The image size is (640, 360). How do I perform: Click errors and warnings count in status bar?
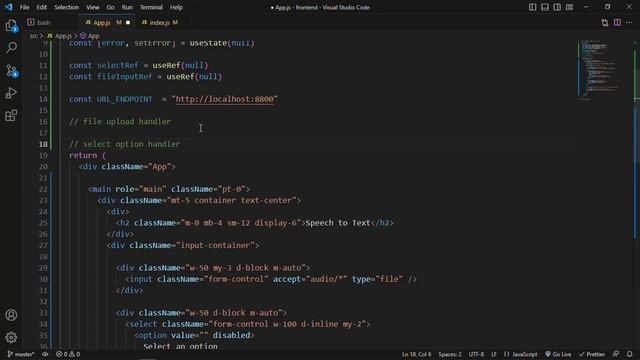pyautogui.click(x=68, y=354)
